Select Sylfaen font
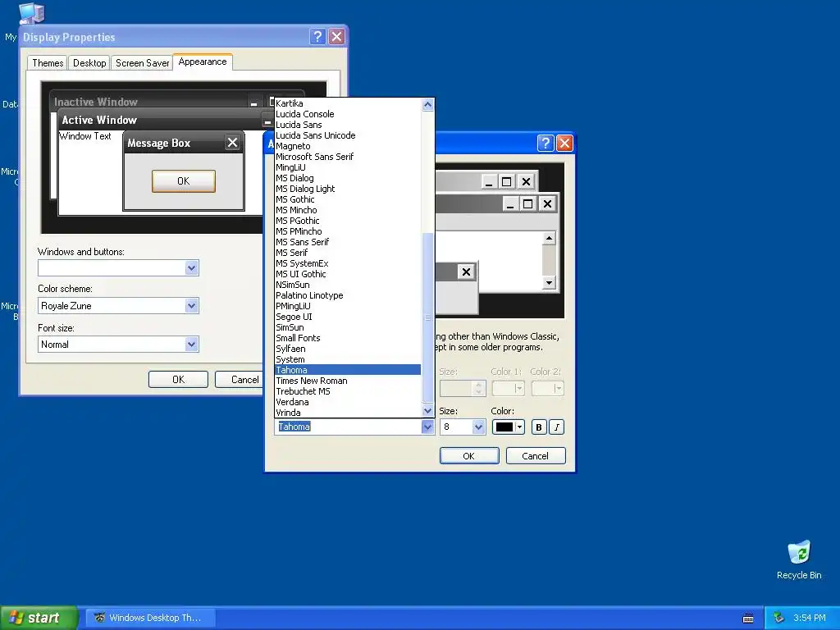840x630 pixels. coord(348,349)
